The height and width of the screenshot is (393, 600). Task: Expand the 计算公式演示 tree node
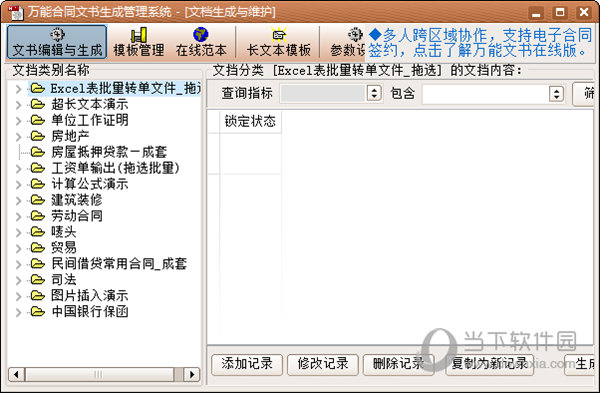[x=18, y=185]
